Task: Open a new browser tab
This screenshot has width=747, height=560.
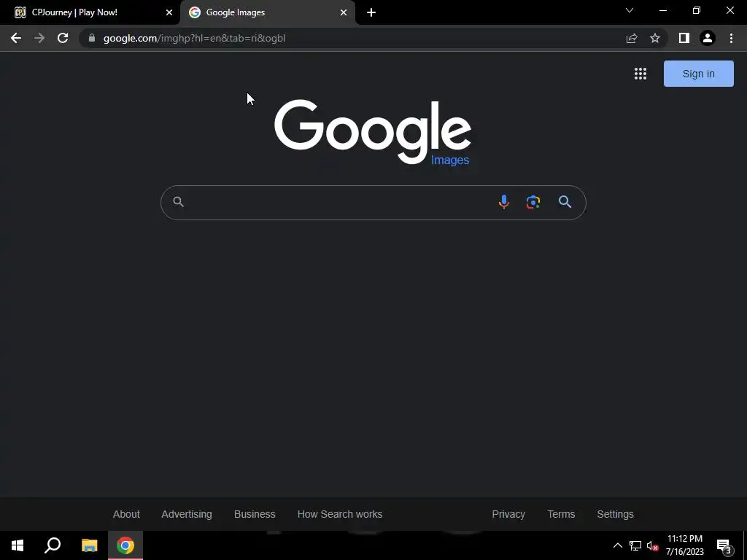Action: click(x=371, y=12)
